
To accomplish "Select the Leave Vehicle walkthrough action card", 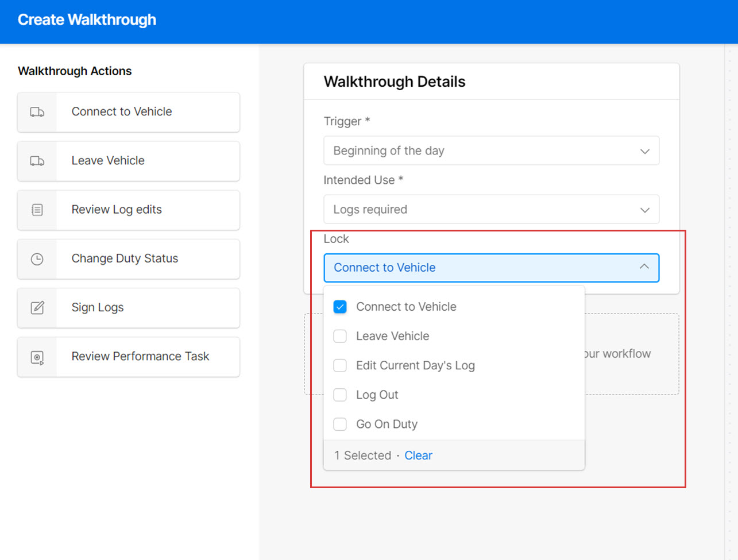I will click(129, 161).
